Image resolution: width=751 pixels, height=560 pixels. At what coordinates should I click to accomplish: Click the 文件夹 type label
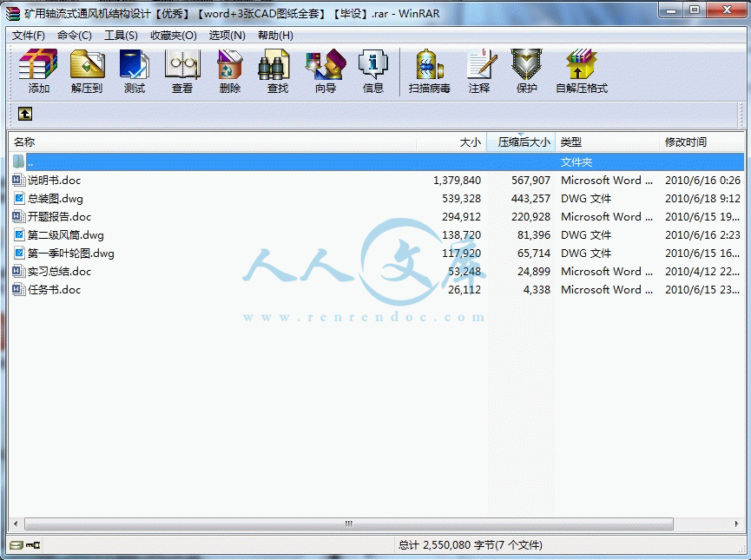576,161
